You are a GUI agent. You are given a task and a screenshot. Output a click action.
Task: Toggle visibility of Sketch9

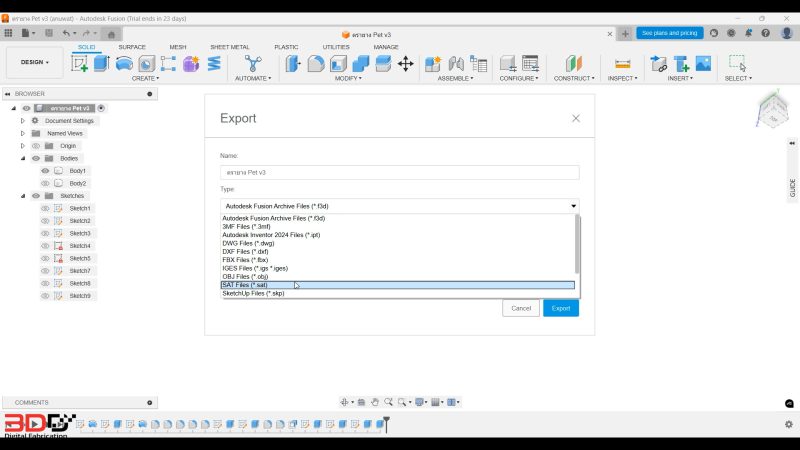(45, 296)
